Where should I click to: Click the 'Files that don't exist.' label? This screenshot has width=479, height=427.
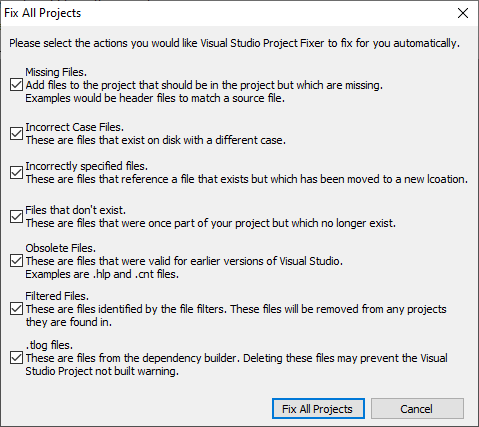pos(76,210)
